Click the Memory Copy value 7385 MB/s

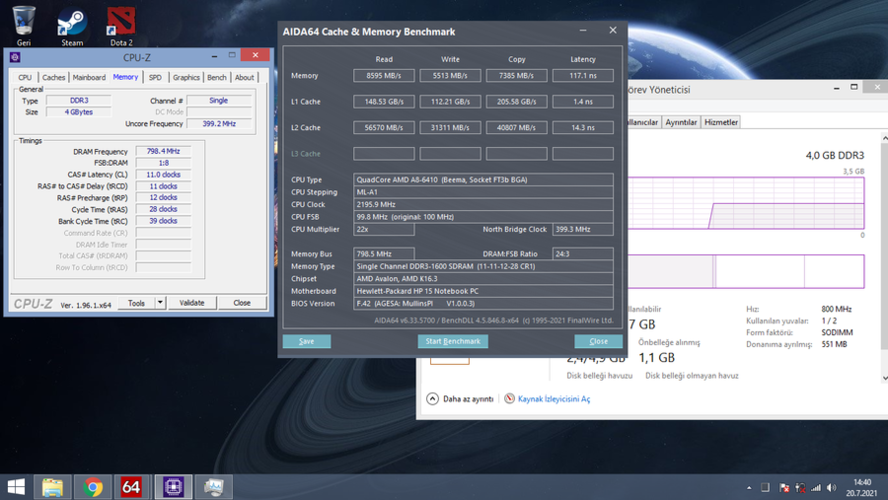click(x=516, y=75)
